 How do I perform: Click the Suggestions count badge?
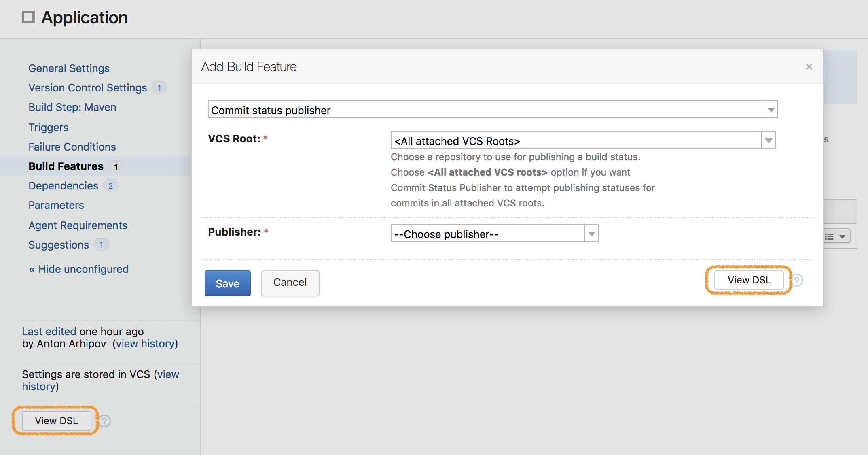(x=102, y=245)
